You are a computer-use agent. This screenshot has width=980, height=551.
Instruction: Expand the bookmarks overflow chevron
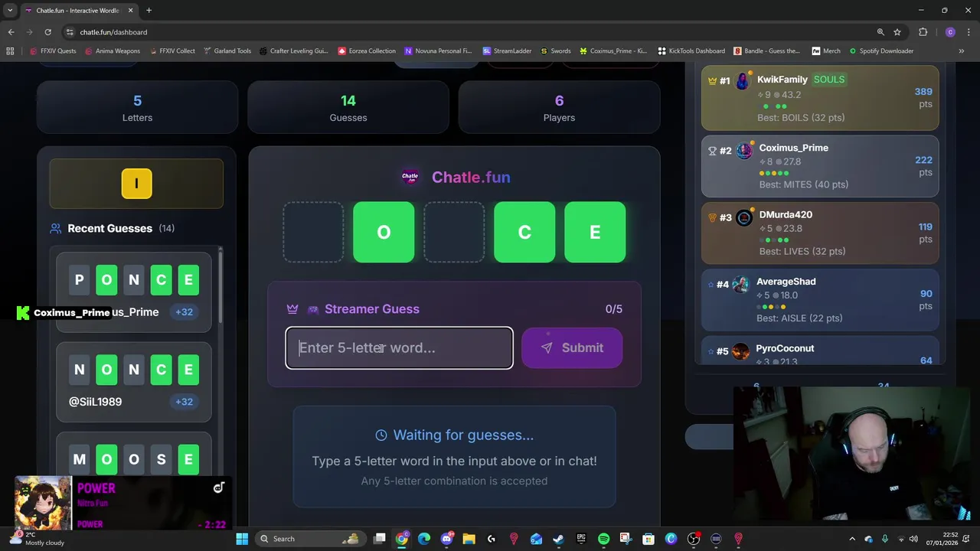point(961,51)
